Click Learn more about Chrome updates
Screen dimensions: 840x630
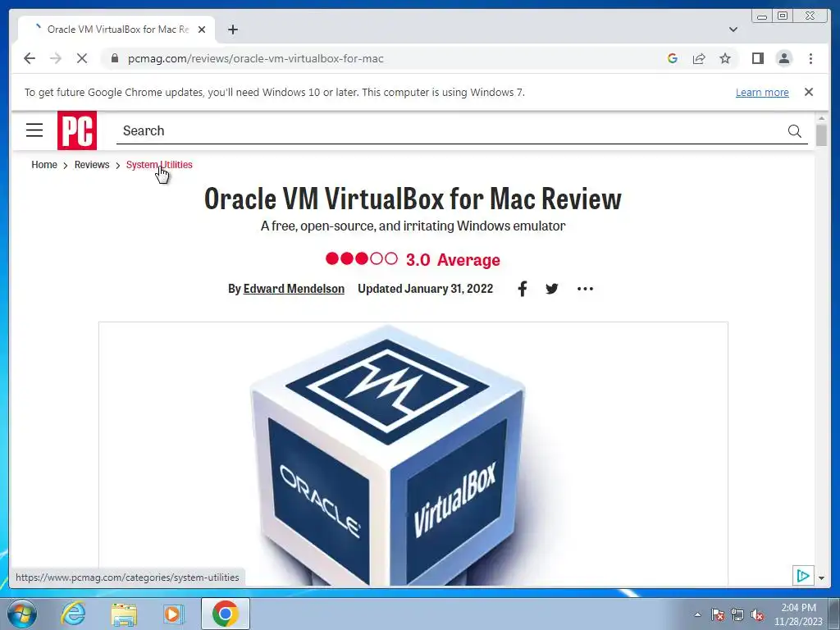click(x=762, y=92)
